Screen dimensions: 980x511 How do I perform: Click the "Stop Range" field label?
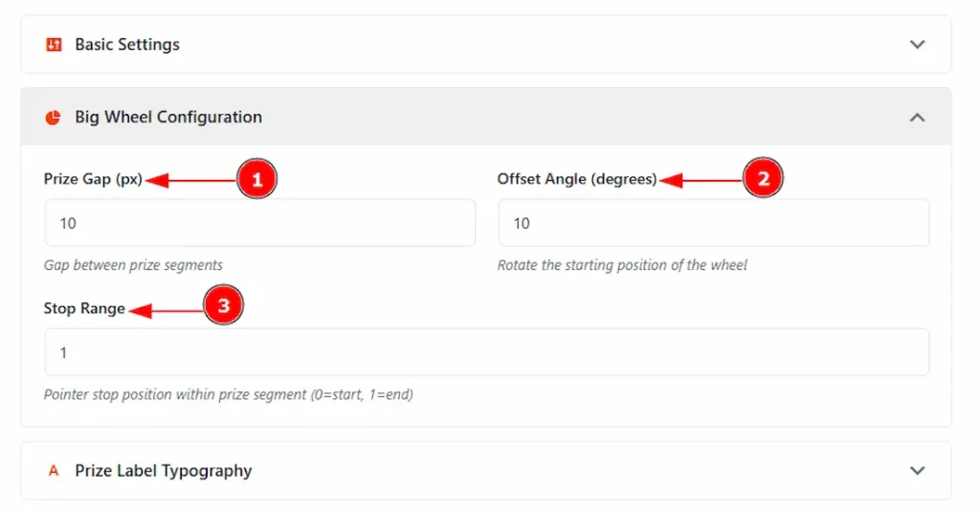(x=84, y=309)
